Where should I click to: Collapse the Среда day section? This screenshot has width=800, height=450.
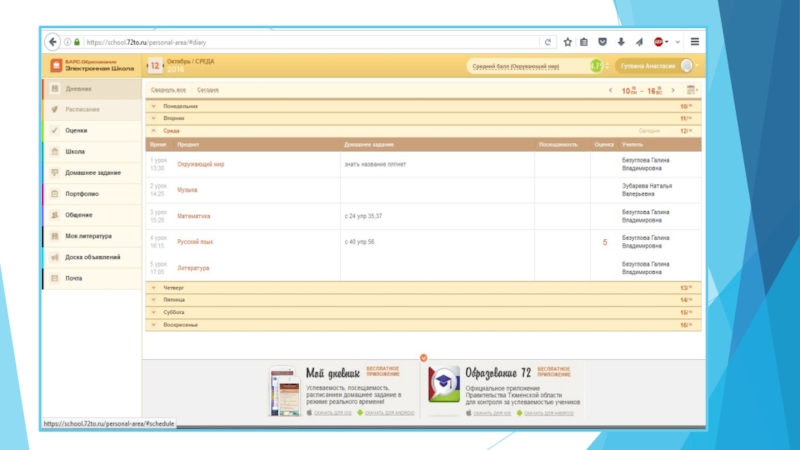point(172,130)
